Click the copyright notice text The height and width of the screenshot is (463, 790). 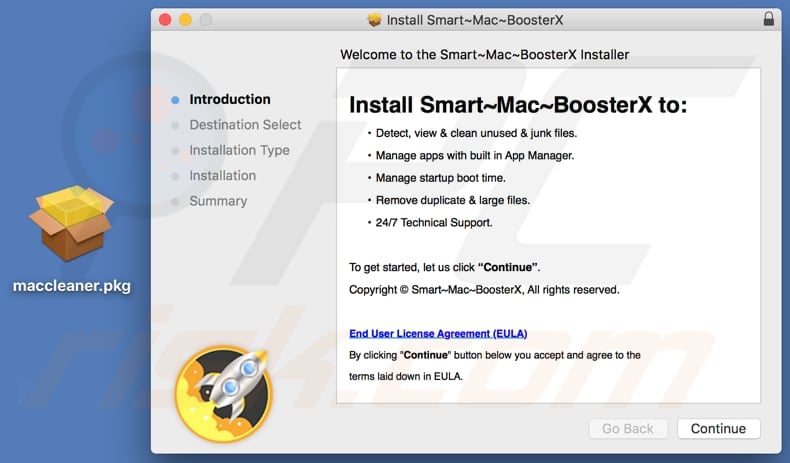484,290
